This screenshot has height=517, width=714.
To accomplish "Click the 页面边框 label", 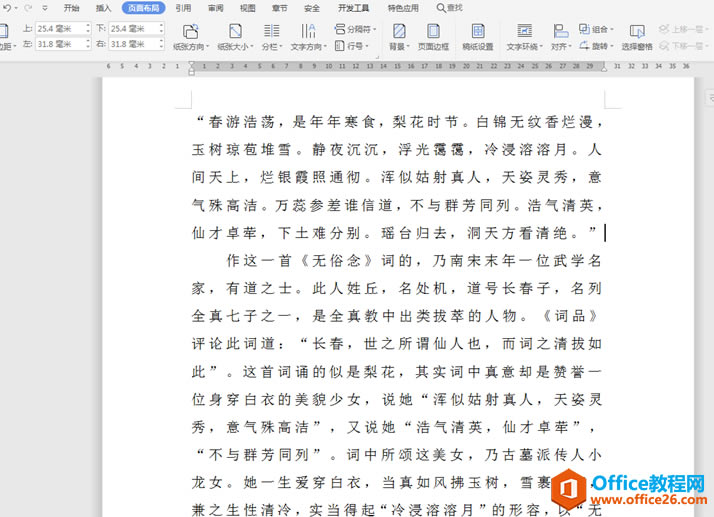I will pyautogui.click(x=433, y=46).
